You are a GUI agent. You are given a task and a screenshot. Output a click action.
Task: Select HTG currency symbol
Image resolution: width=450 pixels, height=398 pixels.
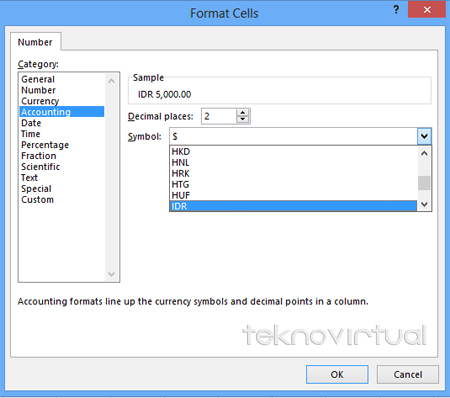click(x=293, y=184)
